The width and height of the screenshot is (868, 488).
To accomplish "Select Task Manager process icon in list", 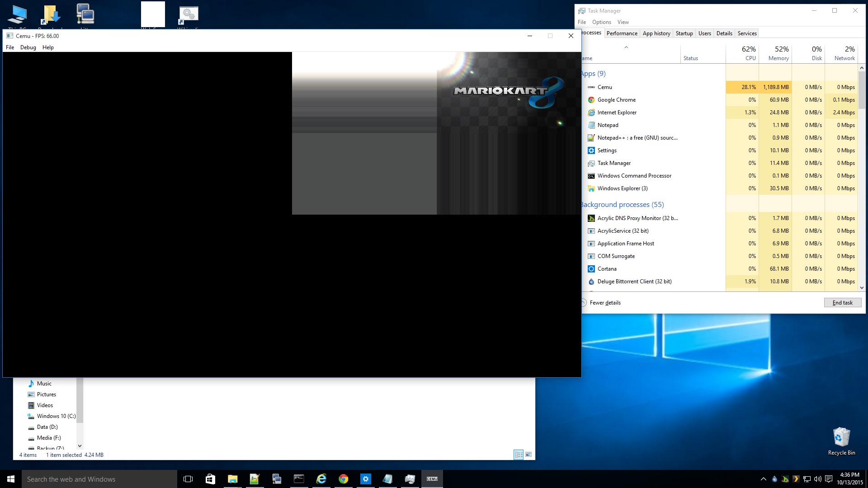I will coord(591,163).
